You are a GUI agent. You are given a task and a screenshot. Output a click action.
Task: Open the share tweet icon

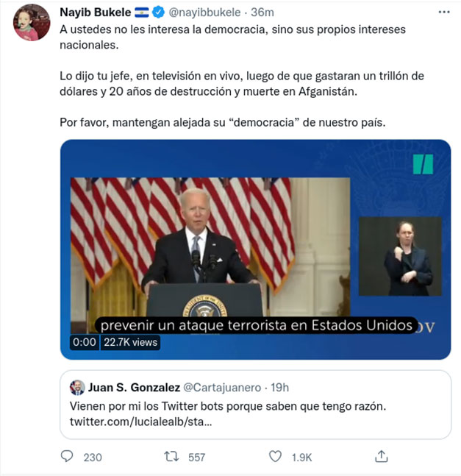click(x=380, y=457)
